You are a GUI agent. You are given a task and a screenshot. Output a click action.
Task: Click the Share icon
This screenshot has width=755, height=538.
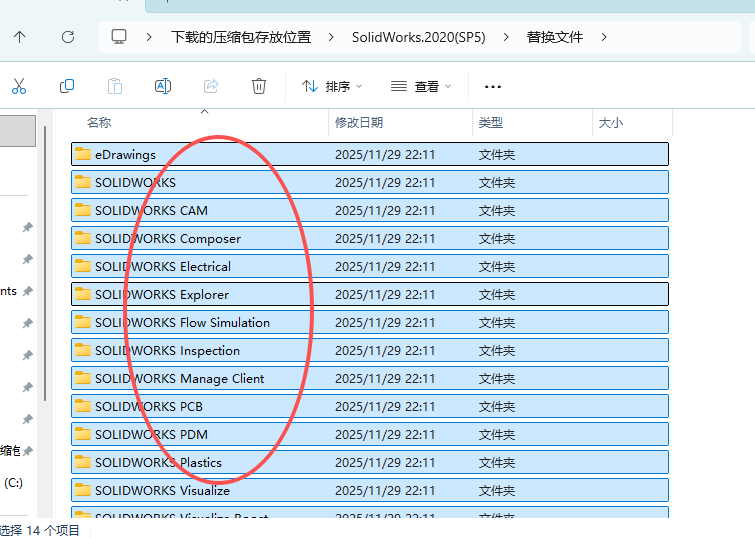[x=211, y=86]
